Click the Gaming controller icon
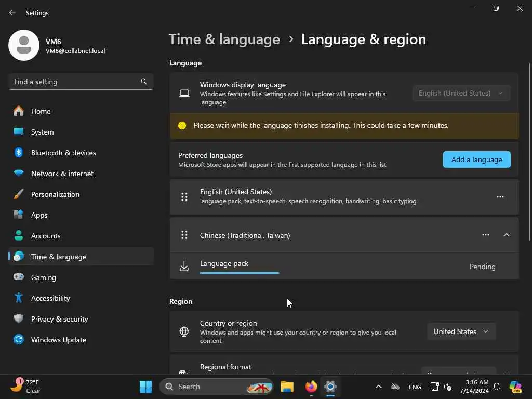The width and height of the screenshot is (532, 399). point(19,277)
